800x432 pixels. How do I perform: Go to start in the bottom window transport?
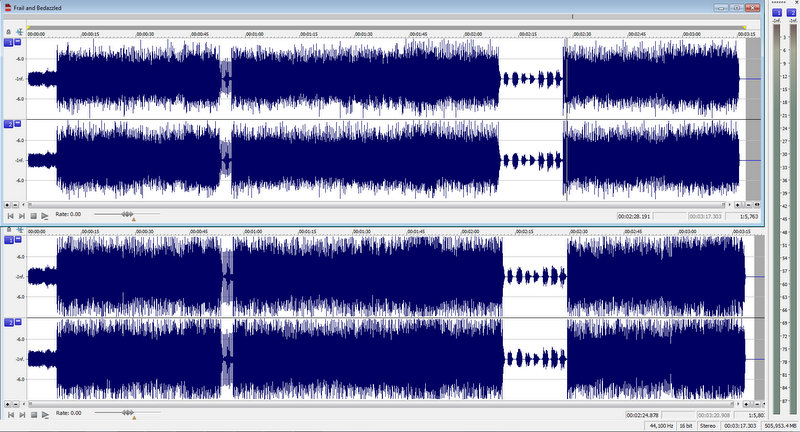point(11,415)
